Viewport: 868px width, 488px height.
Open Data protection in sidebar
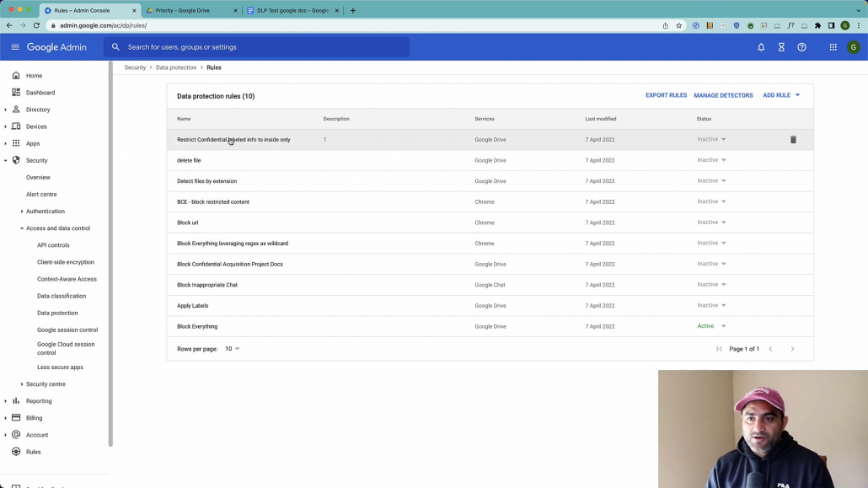(x=57, y=313)
